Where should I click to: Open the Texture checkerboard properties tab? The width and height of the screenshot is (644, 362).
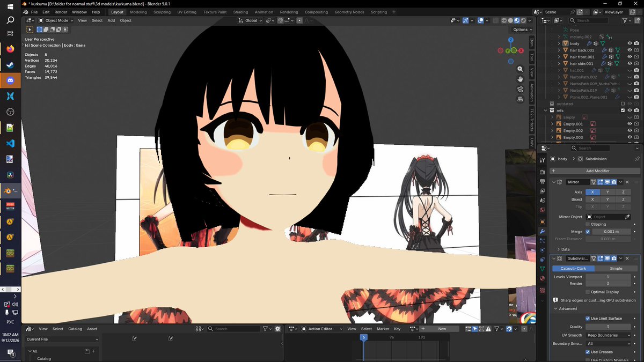pos(542,290)
